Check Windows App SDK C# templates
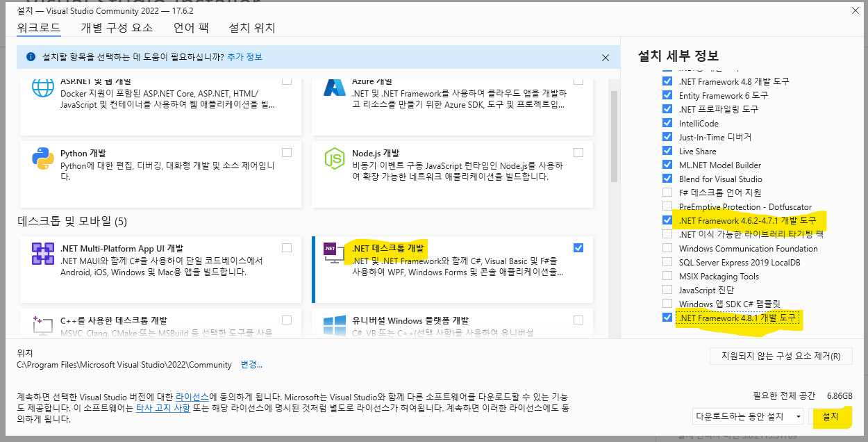 tap(667, 304)
